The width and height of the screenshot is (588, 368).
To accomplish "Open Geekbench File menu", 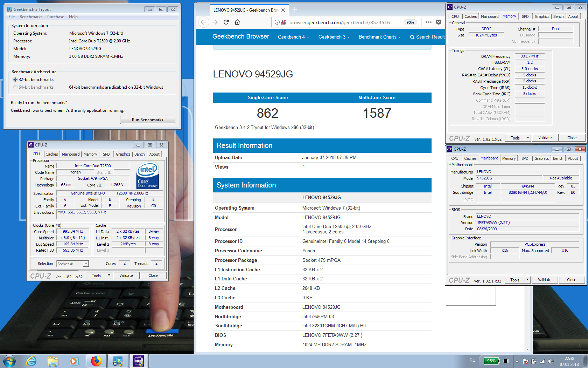I will (x=12, y=17).
